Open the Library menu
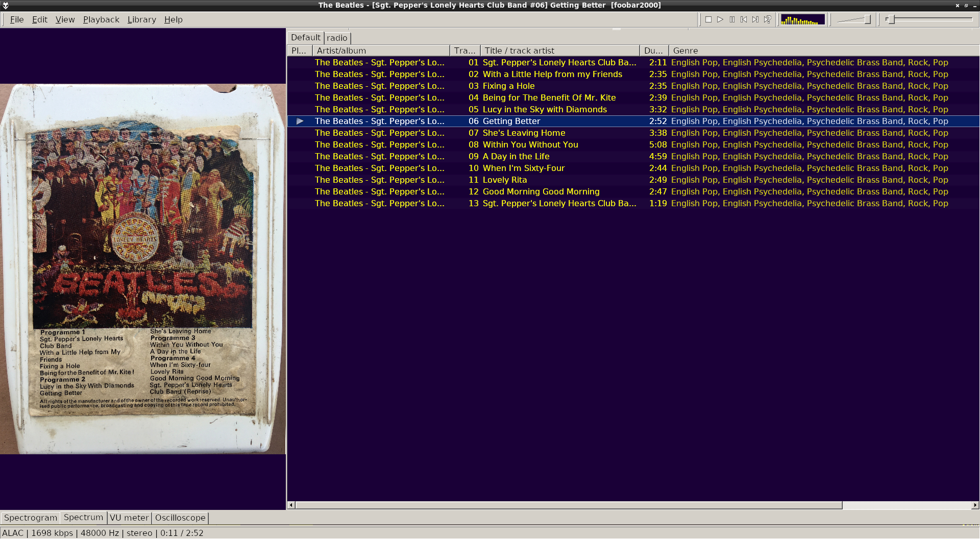 coord(141,19)
